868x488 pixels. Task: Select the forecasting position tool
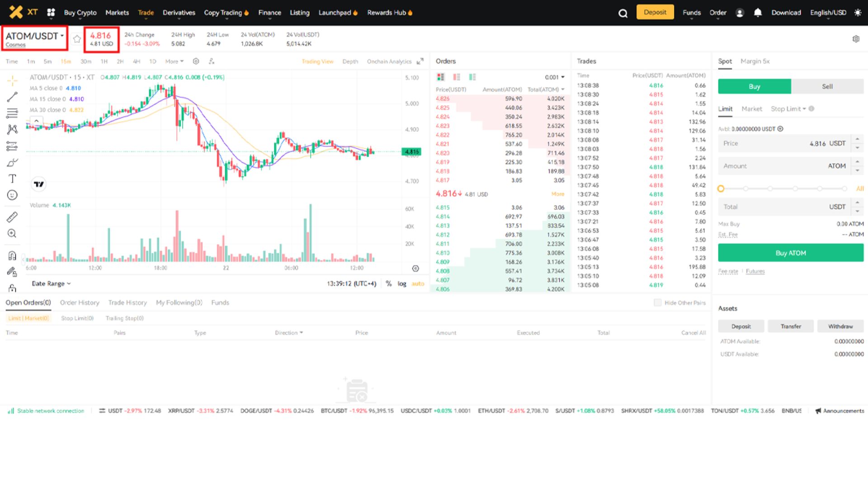click(12, 146)
